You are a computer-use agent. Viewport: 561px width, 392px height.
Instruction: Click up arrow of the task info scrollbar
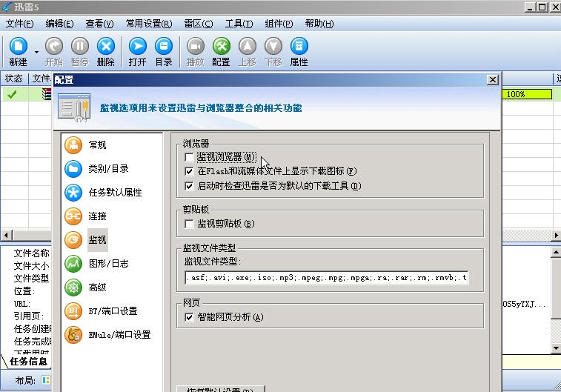pos(556,252)
